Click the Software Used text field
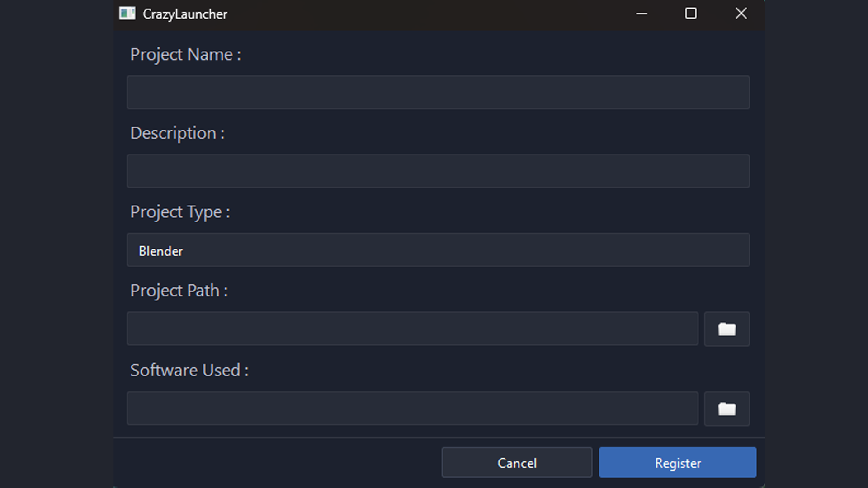Image resolution: width=868 pixels, height=488 pixels. click(412, 408)
